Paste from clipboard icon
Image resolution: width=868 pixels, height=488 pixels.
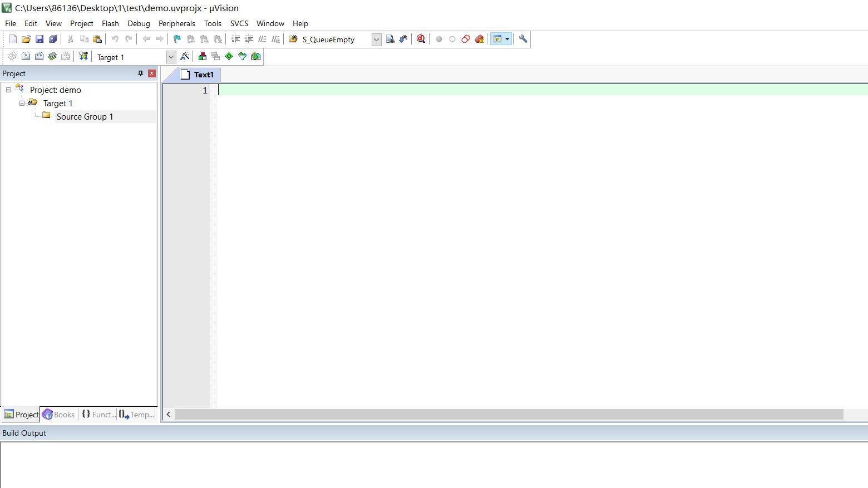97,39
